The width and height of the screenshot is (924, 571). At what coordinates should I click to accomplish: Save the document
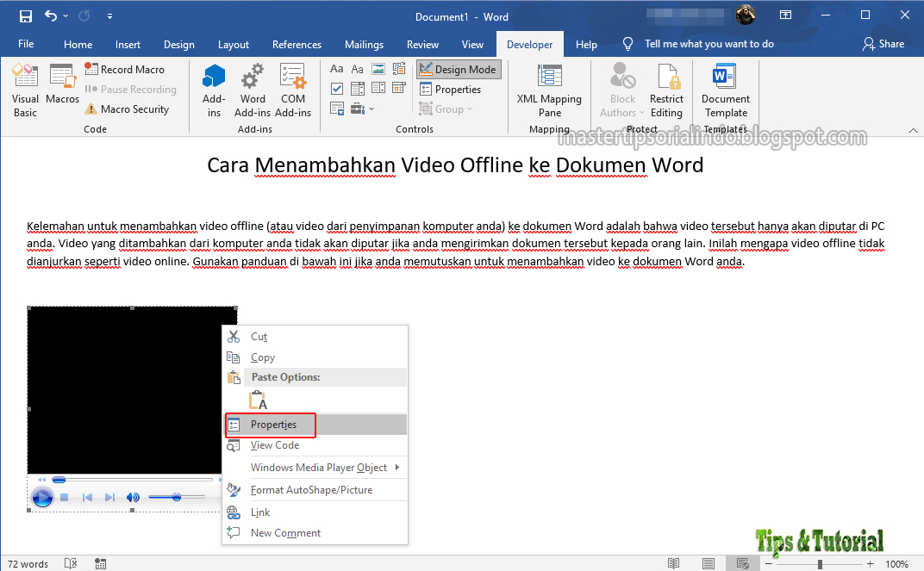point(25,16)
